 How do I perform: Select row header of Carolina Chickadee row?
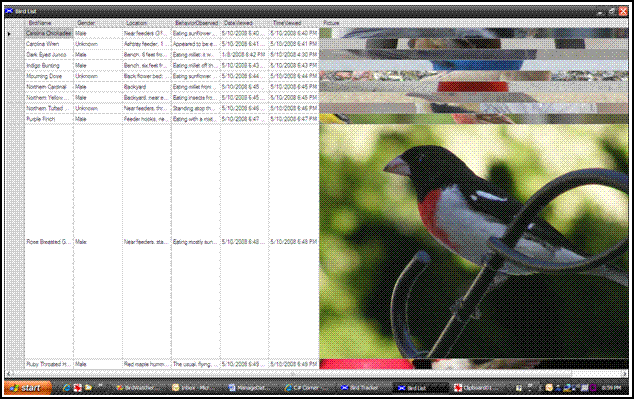point(15,33)
